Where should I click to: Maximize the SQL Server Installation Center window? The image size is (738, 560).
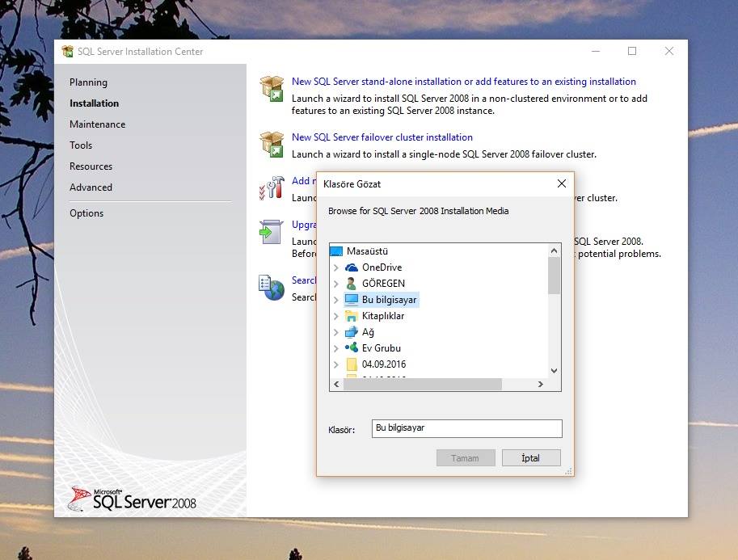tap(632, 51)
